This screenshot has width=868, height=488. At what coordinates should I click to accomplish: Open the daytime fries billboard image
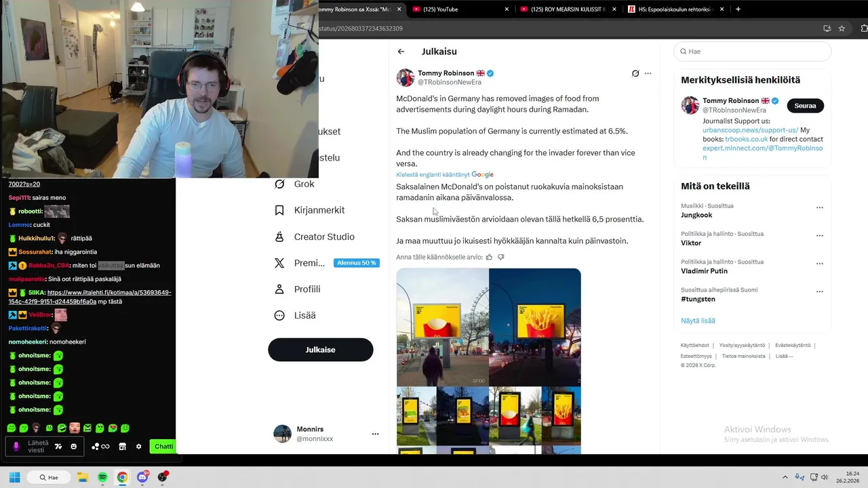(442, 327)
